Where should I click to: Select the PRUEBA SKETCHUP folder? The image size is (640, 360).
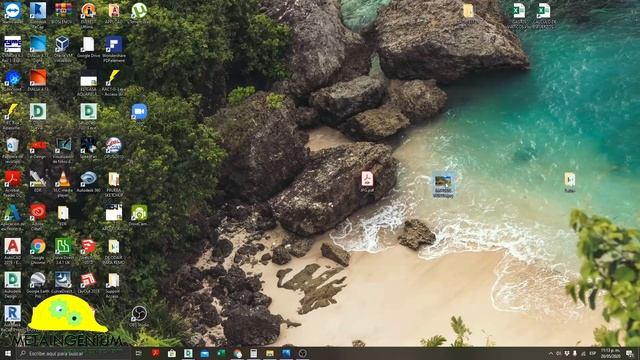(114, 179)
